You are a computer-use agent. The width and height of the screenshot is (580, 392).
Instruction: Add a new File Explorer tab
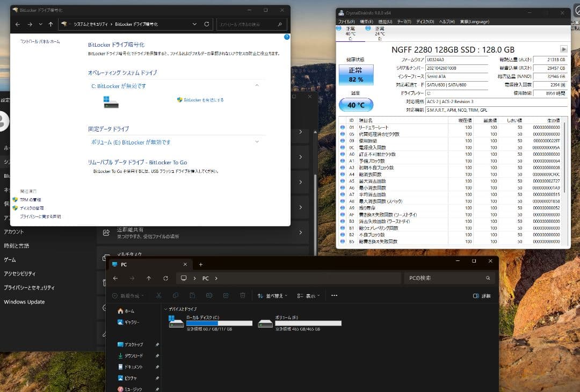tap(200, 264)
